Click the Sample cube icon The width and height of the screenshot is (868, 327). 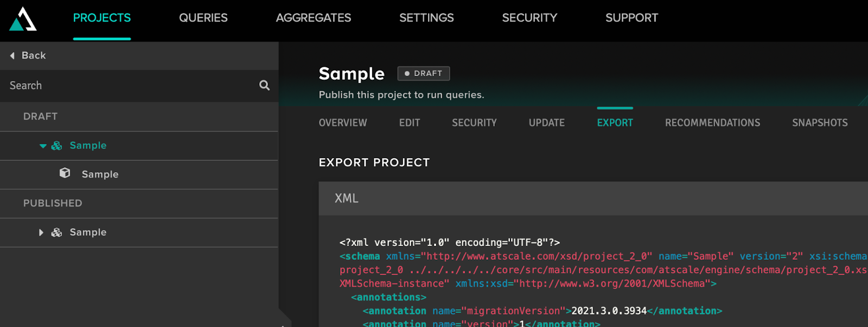65,173
